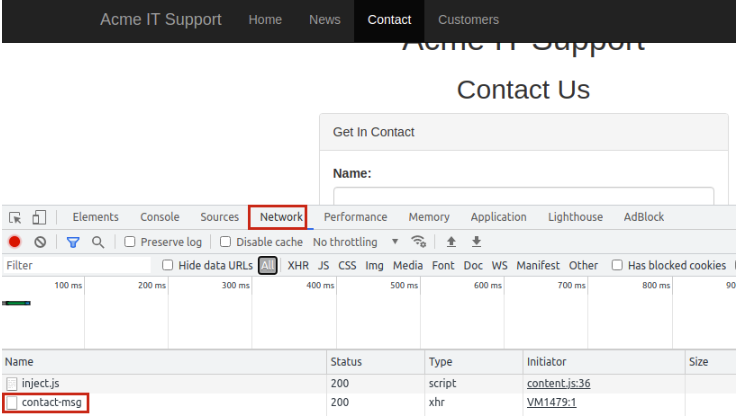Select the contact-msg request row
The width and height of the screenshot is (737, 417).
coord(51,403)
